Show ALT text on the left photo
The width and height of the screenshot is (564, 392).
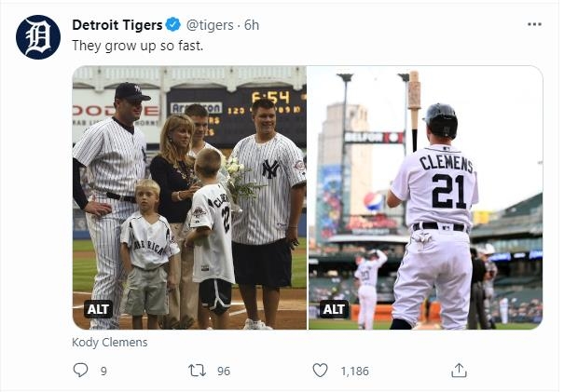[x=98, y=309]
